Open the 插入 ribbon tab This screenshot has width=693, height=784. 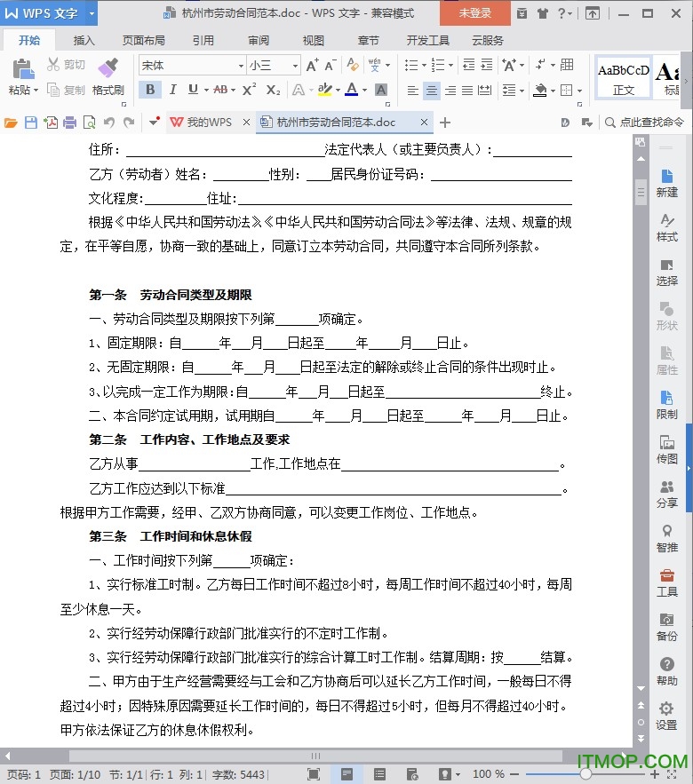point(84,41)
